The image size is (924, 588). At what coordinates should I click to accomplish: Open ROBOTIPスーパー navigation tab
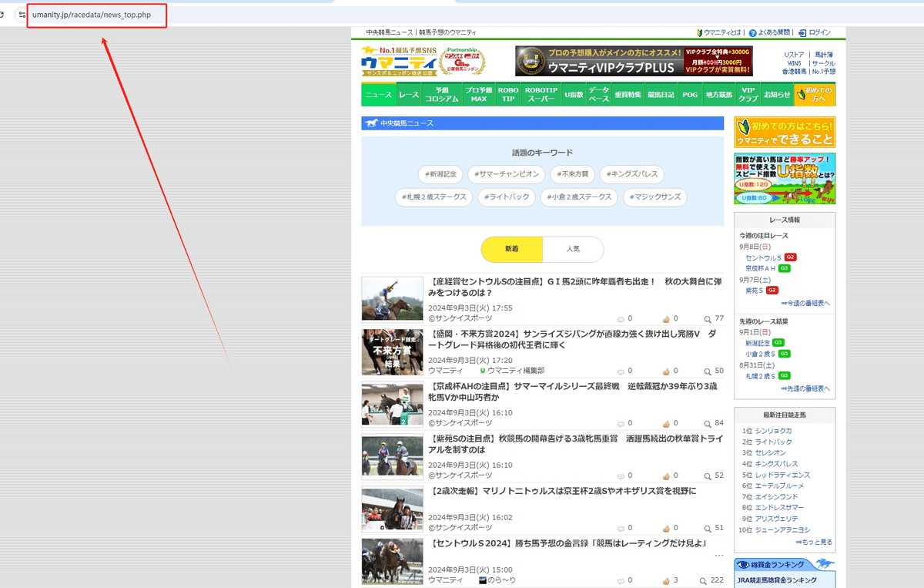541,94
